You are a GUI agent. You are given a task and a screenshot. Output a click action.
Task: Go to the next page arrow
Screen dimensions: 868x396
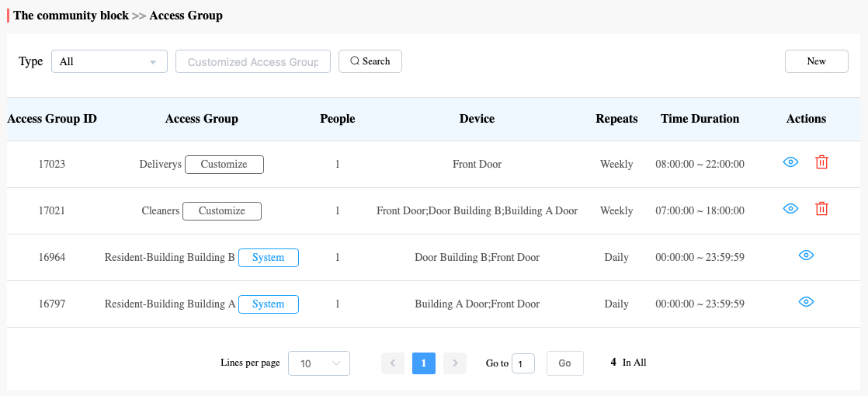click(x=455, y=363)
